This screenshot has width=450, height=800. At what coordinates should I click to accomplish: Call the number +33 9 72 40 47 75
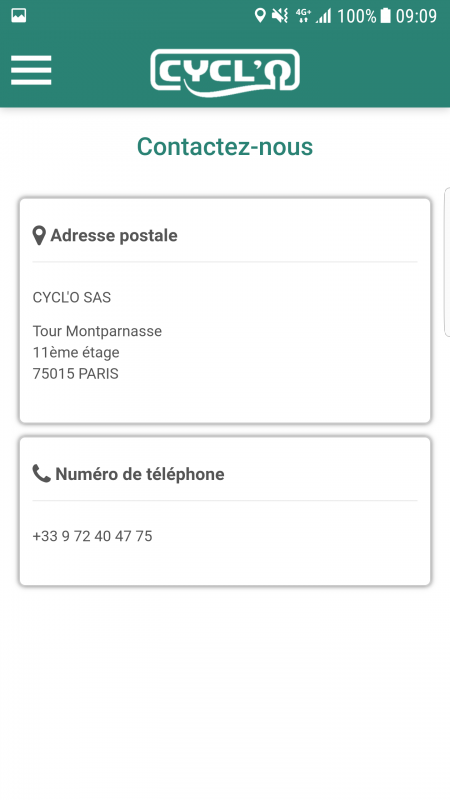click(x=92, y=536)
